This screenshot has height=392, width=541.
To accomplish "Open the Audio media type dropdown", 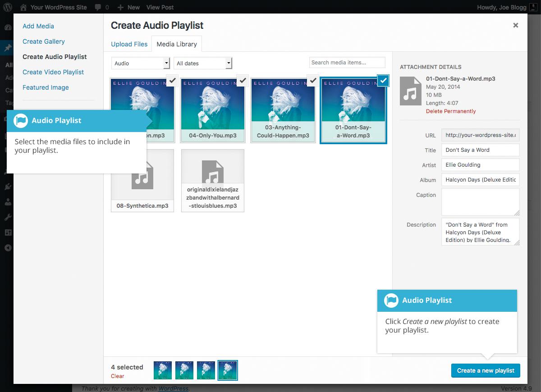I will coord(141,64).
